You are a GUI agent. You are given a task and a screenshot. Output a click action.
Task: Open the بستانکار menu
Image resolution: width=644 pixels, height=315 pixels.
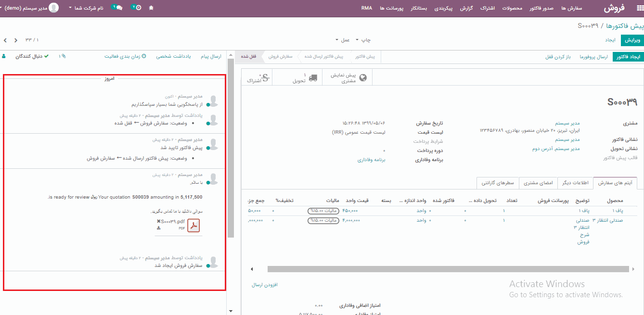pyautogui.click(x=418, y=8)
